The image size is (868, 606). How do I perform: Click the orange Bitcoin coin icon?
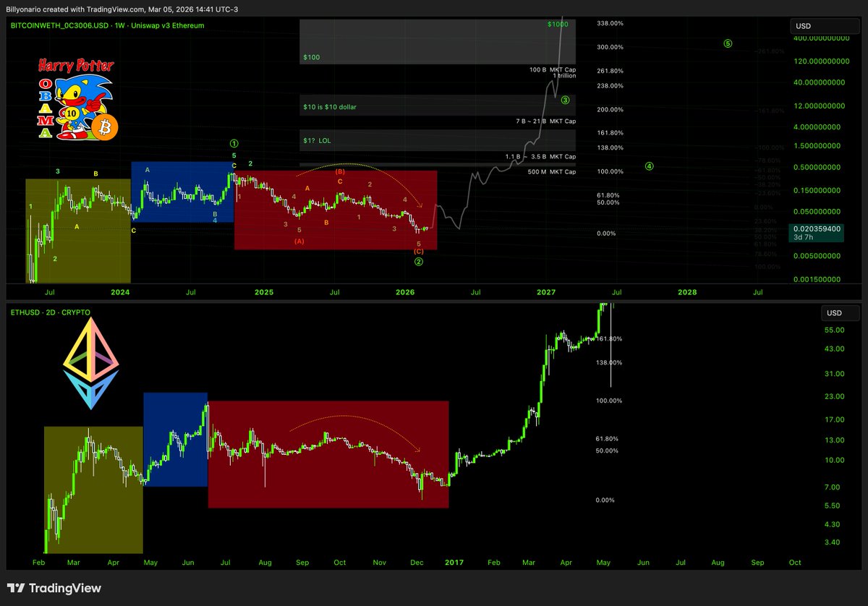click(x=105, y=127)
